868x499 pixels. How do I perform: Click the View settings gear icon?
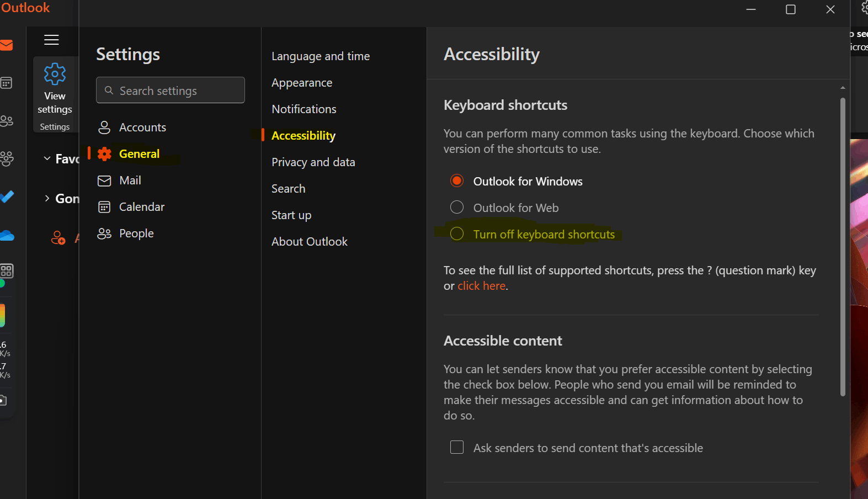tap(55, 74)
